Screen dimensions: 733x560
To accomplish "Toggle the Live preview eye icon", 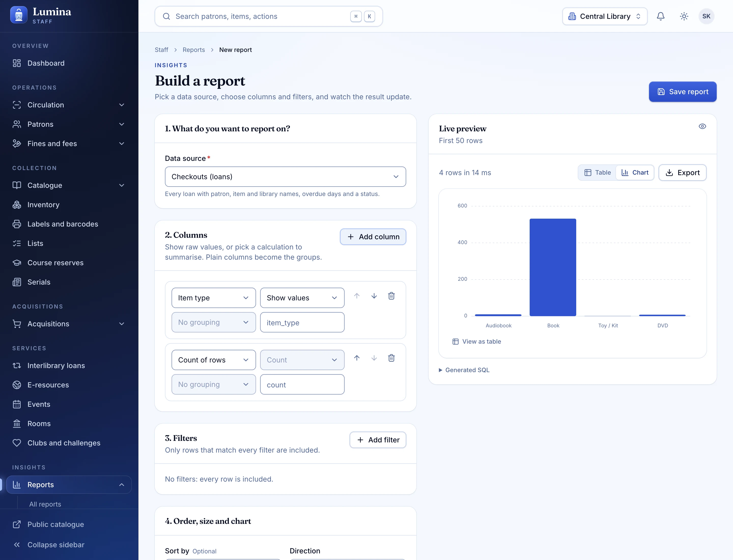I will [x=702, y=126].
